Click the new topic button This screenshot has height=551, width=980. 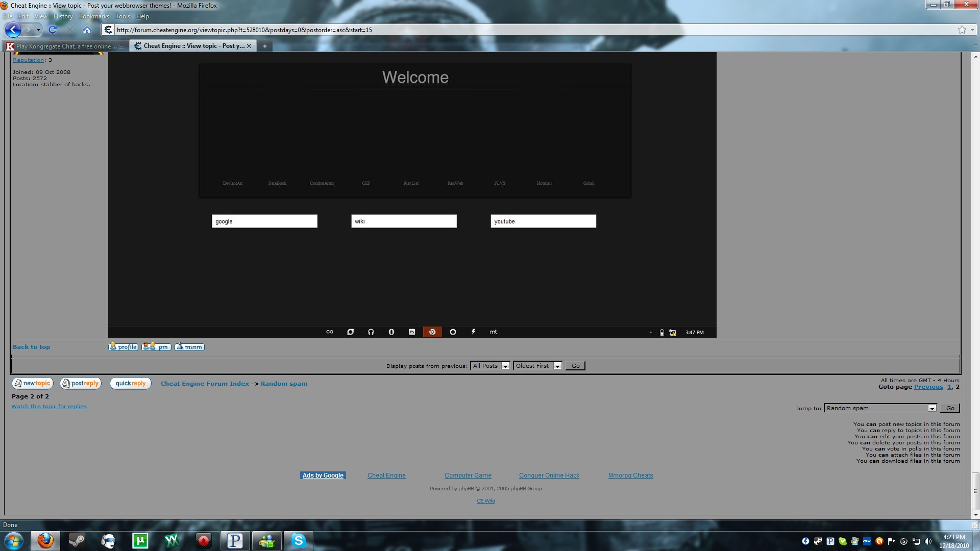point(32,384)
